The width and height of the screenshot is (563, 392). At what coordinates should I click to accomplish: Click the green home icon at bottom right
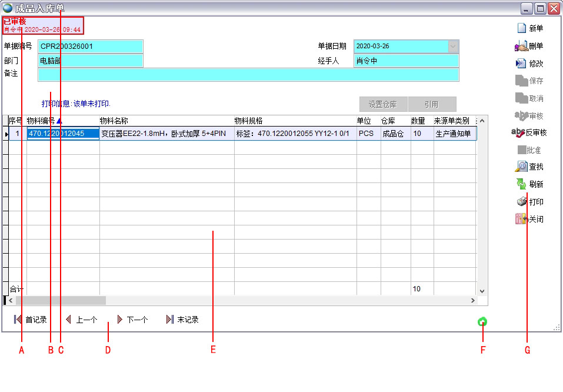pos(482,321)
